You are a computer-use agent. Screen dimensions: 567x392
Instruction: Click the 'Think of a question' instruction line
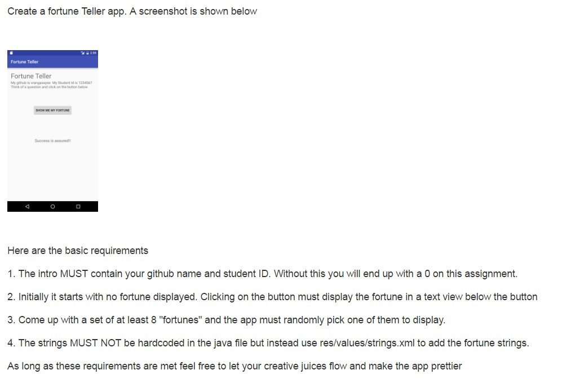(49, 87)
